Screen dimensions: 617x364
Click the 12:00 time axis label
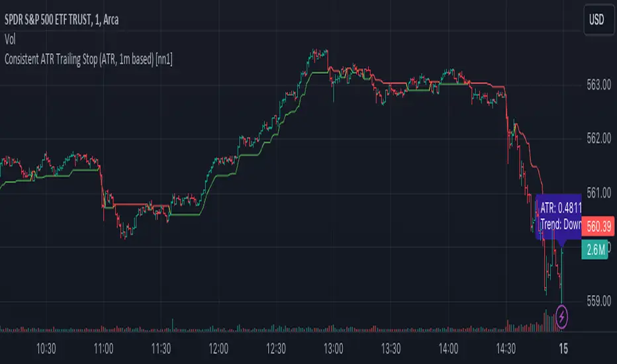tap(218, 349)
